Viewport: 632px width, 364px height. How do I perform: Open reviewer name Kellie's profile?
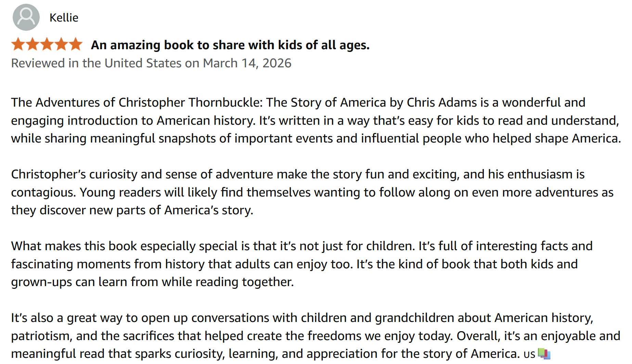(64, 18)
